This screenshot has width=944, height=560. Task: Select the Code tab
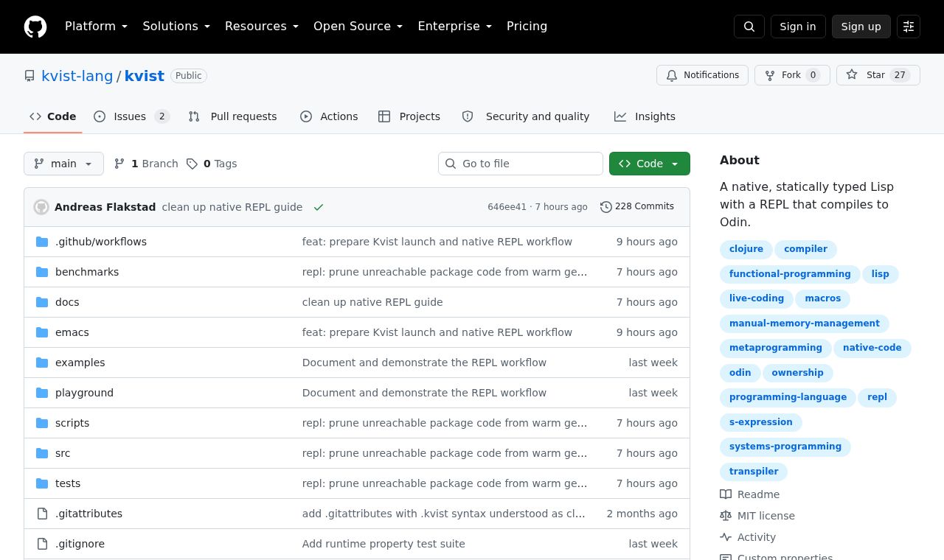coord(52,116)
